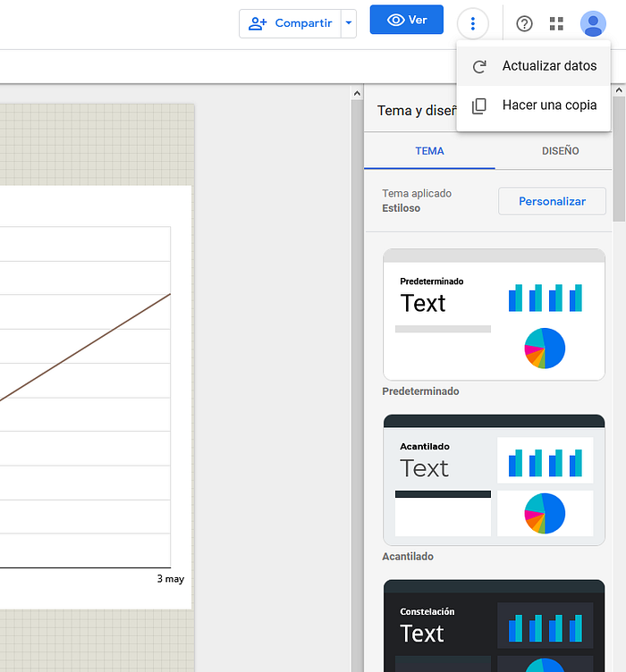Screen dimensions: 626x672
Task: Open the Compartir dropdown arrow
Action: point(349,23)
